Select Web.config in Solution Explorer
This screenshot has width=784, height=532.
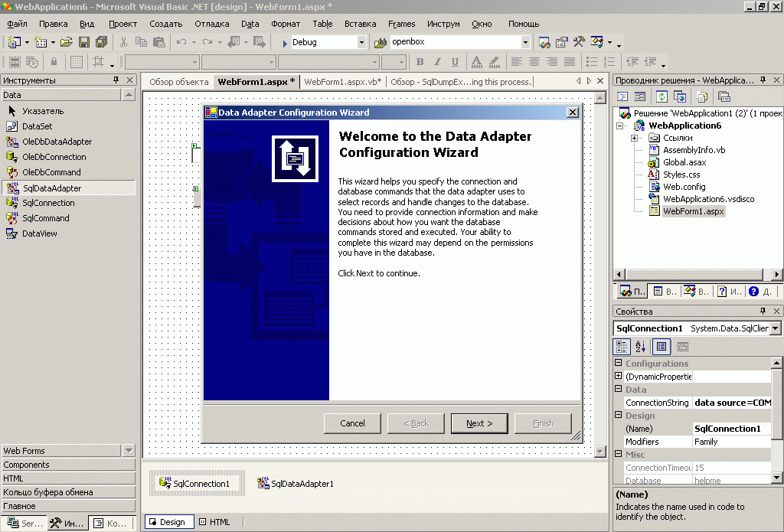684,187
